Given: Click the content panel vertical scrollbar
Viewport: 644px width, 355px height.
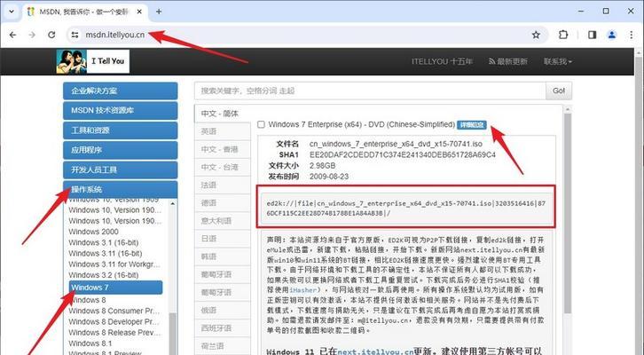Looking at the screenshot, I should (568, 214).
